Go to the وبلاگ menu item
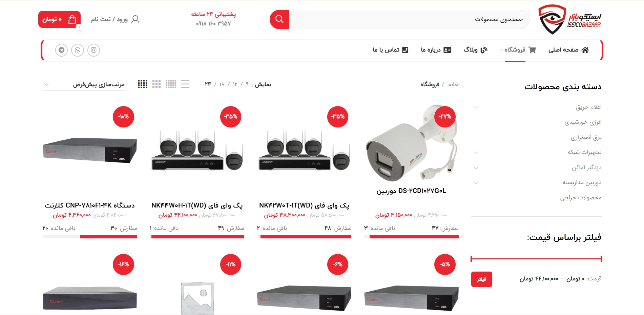The width and height of the screenshot is (644, 315). coord(476,50)
